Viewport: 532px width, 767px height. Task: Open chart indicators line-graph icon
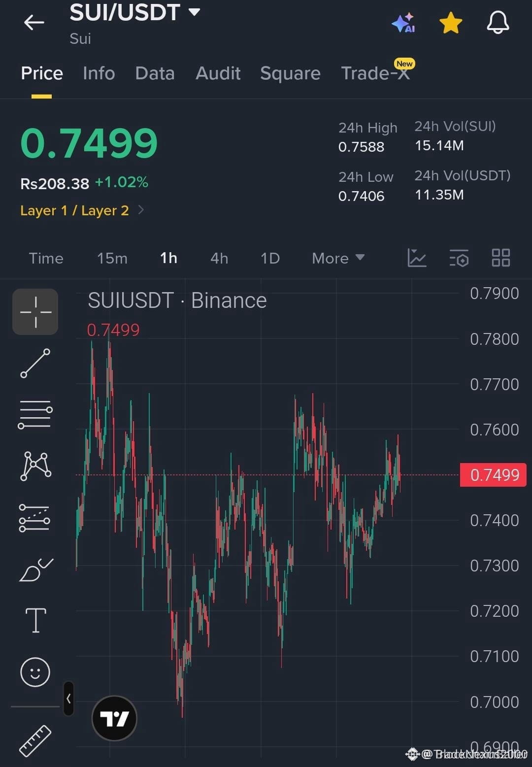pyautogui.click(x=417, y=258)
